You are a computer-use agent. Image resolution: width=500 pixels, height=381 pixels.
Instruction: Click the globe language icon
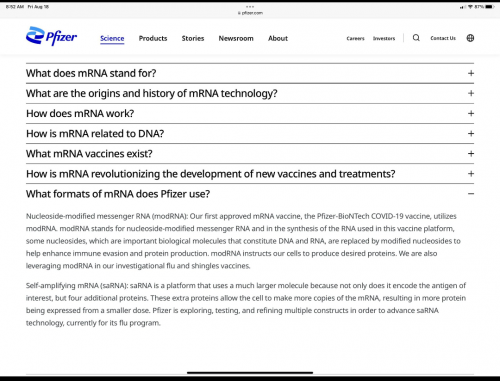point(470,38)
